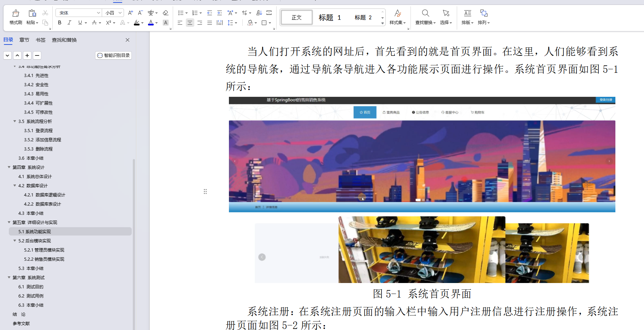The image size is (644, 330).
Task: Toggle Underline formatting
Action: click(x=80, y=23)
